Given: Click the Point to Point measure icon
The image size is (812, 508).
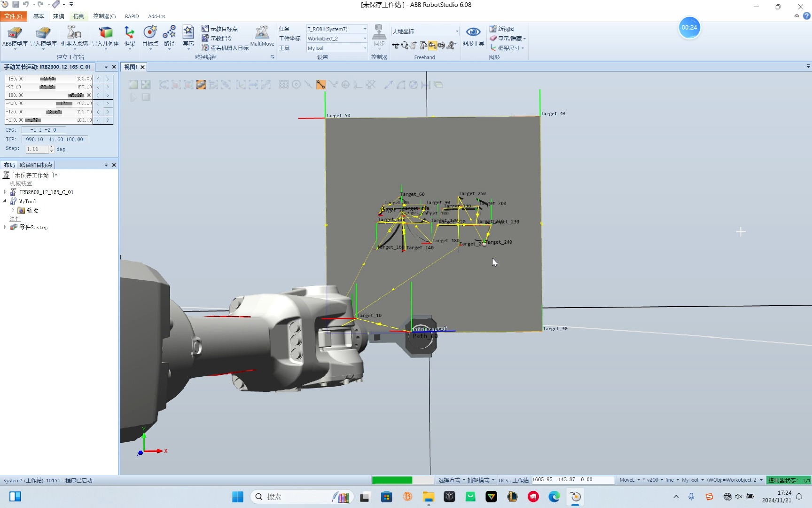Looking at the screenshot, I should point(389,85).
